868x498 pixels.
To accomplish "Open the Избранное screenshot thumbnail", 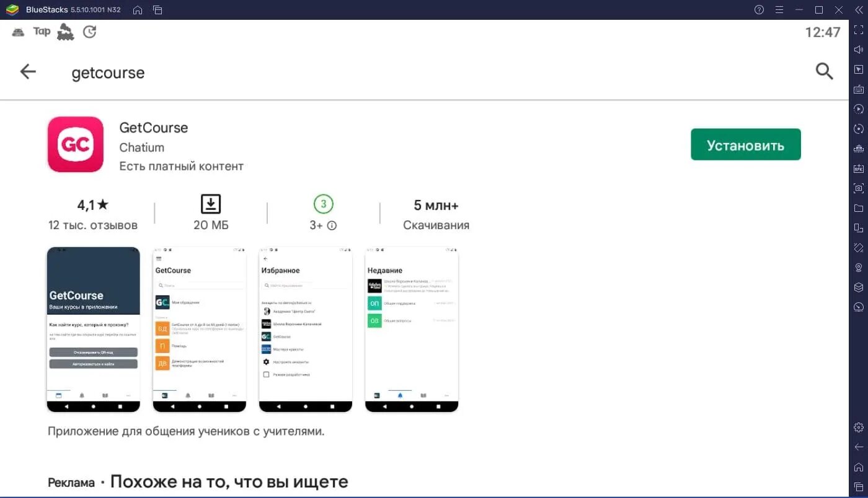I will (x=306, y=330).
